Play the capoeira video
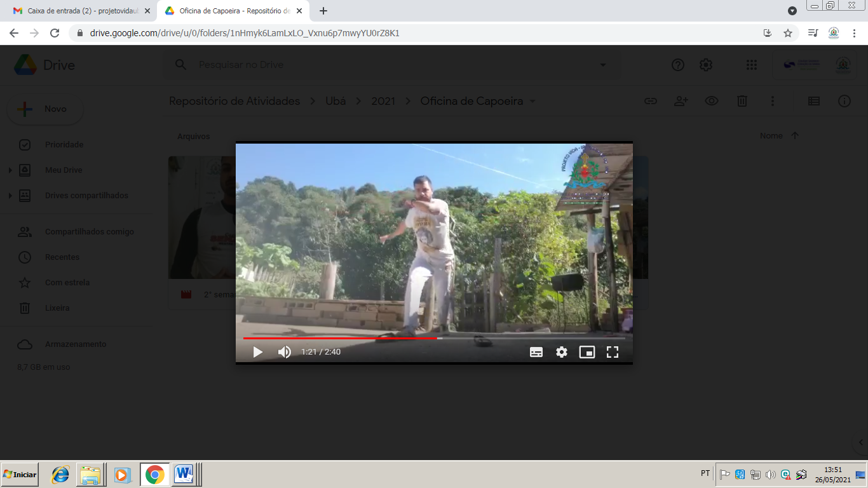 pyautogui.click(x=257, y=352)
